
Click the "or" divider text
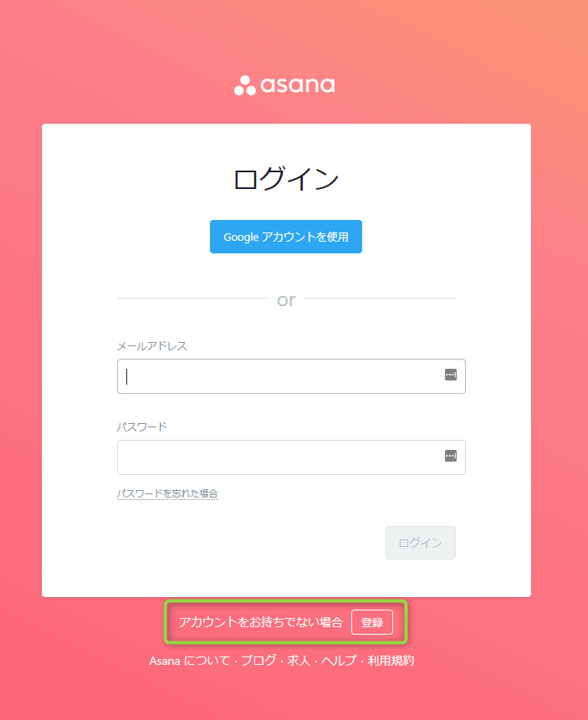click(x=286, y=299)
